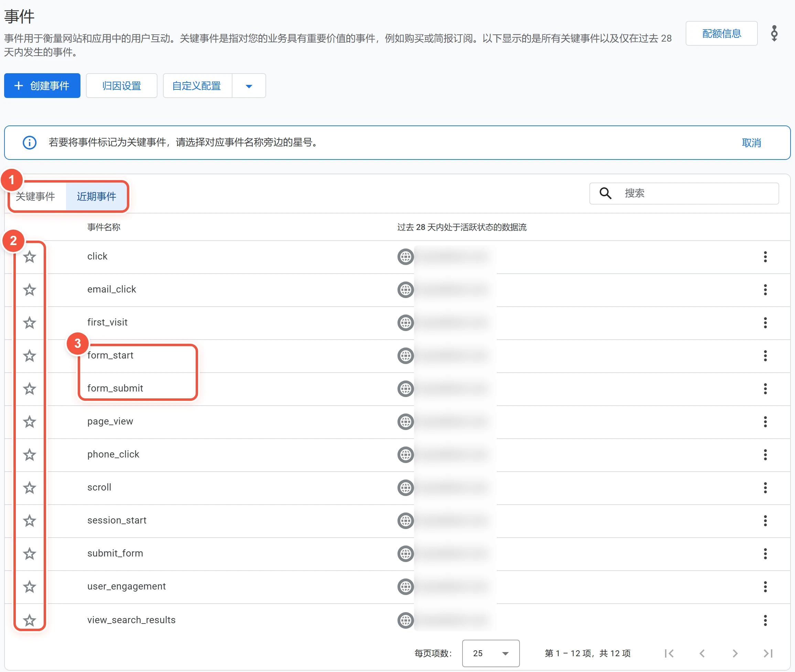Open more options for scroll row

[765, 488]
